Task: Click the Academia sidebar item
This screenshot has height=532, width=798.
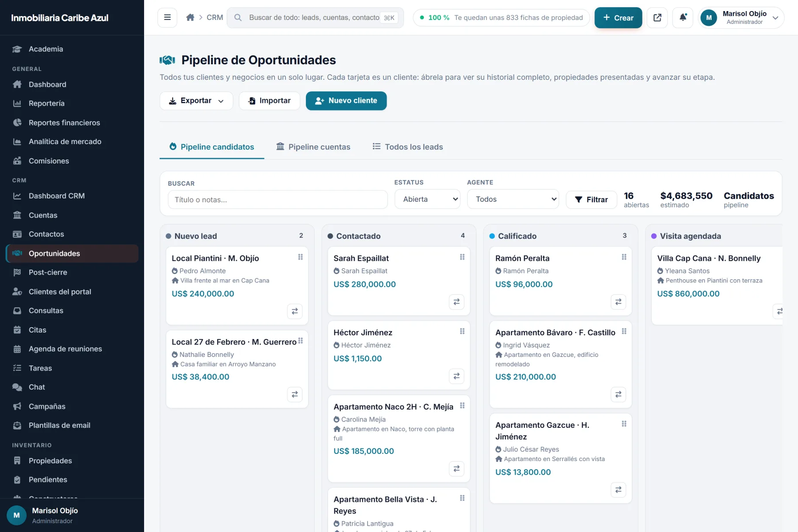Action: 72,49
